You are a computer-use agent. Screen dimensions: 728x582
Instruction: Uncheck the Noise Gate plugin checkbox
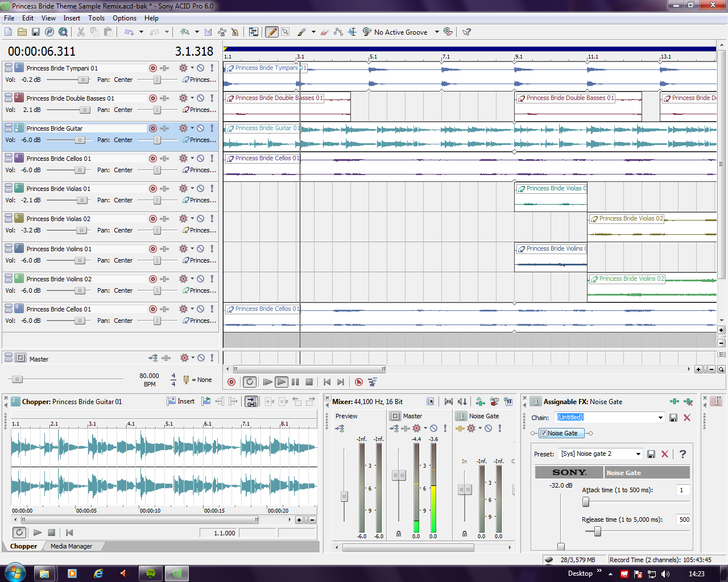pyautogui.click(x=544, y=433)
